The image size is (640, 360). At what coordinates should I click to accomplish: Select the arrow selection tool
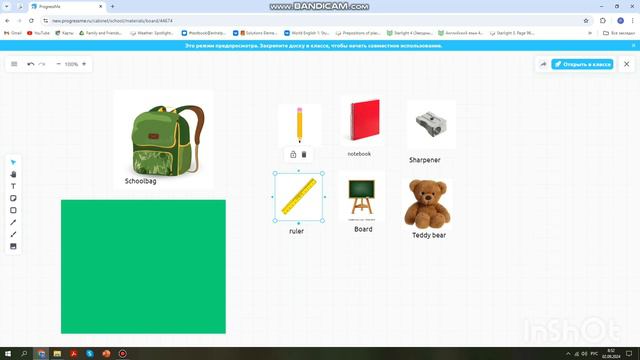pos(13,162)
